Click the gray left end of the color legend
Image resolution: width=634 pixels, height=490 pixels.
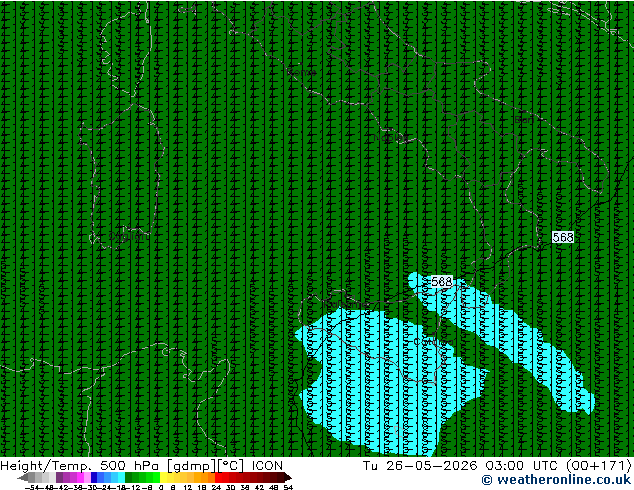[23, 477]
